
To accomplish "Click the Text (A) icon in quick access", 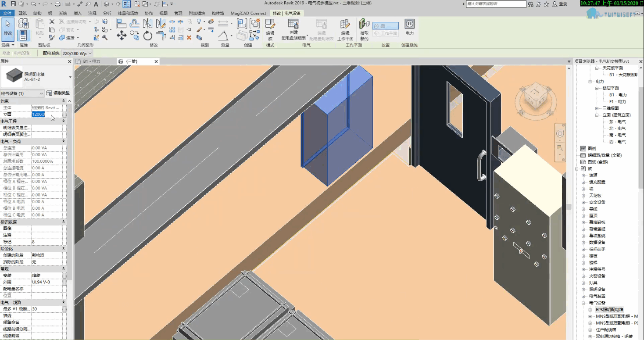I will click(x=96, y=4).
